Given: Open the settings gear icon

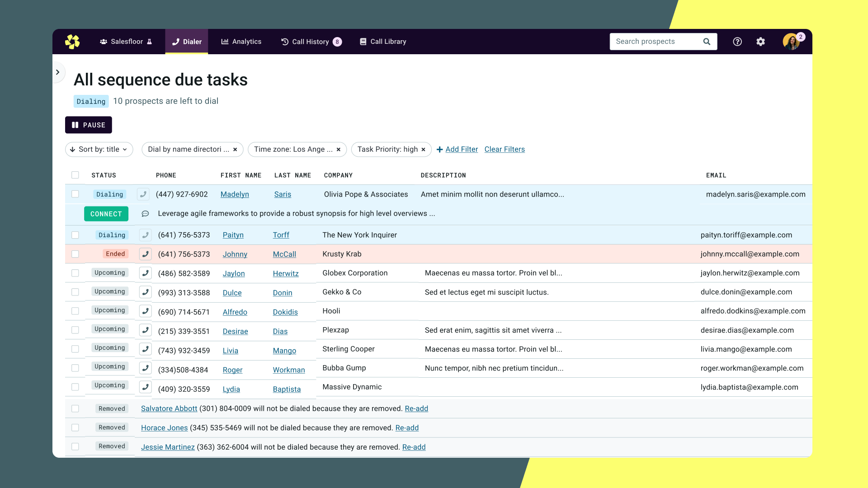Looking at the screenshot, I should pos(760,42).
